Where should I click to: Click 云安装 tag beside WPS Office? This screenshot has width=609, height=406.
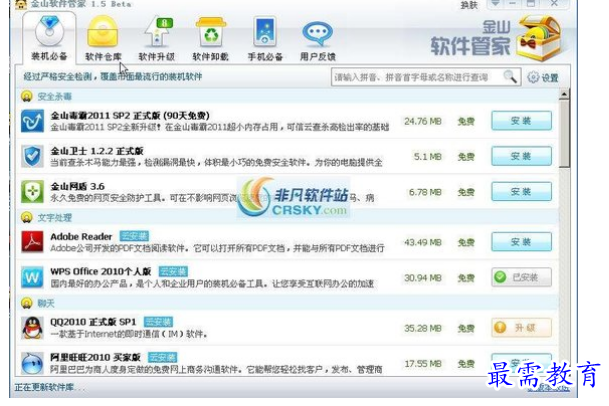pyautogui.click(x=173, y=271)
